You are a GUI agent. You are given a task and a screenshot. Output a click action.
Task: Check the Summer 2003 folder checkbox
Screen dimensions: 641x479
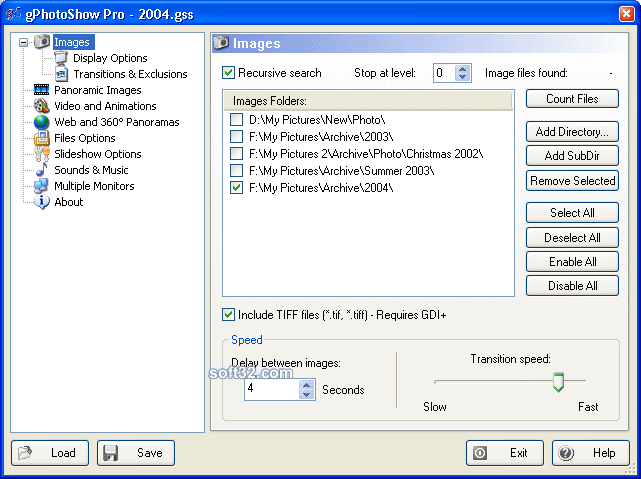tap(236, 170)
